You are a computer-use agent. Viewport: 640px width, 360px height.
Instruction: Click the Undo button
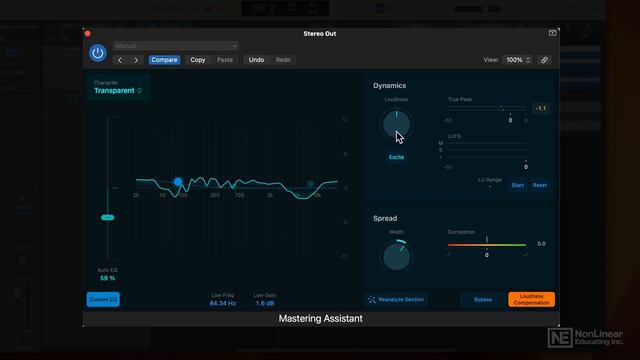256,60
